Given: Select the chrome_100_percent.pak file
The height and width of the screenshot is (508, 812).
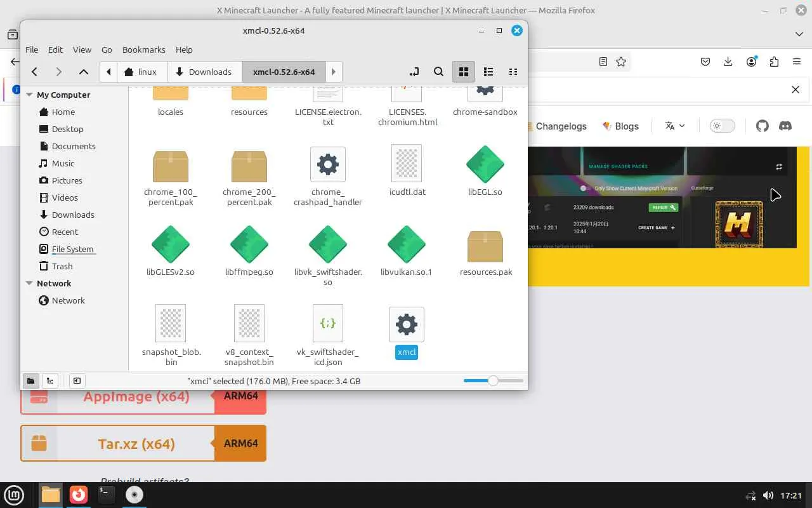Looking at the screenshot, I should 171,177.
